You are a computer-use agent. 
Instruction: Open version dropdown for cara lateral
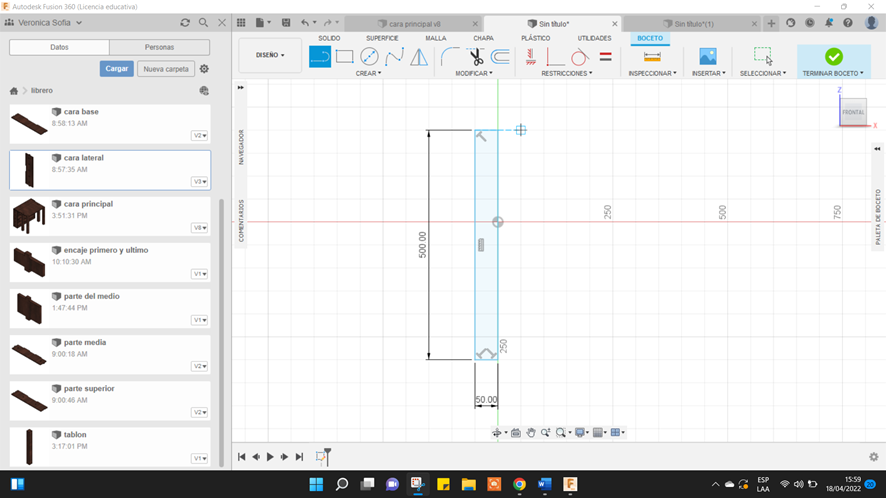pos(200,182)
